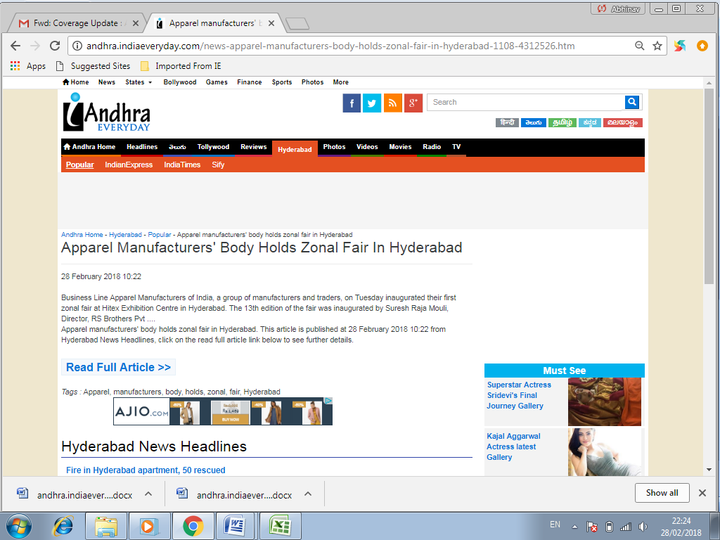View site information icon in address bar
Image resolution: width=720 pixels, height=540 pixels.
77,45
